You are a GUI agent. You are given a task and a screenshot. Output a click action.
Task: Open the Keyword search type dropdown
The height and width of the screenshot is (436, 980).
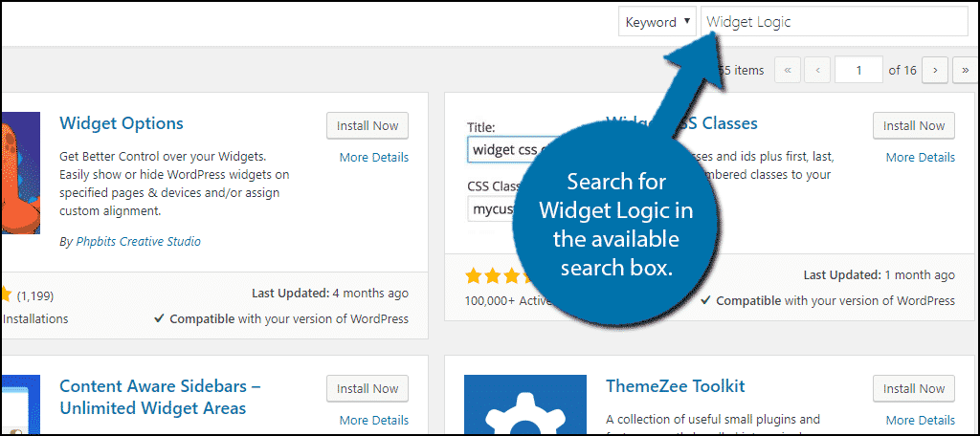click(x=657, y=22)
